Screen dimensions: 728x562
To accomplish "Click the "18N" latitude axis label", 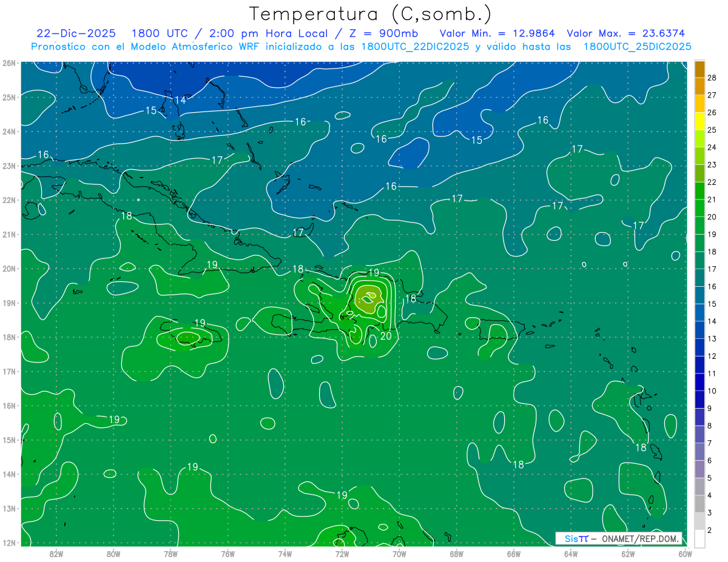I will coord(9,336).
